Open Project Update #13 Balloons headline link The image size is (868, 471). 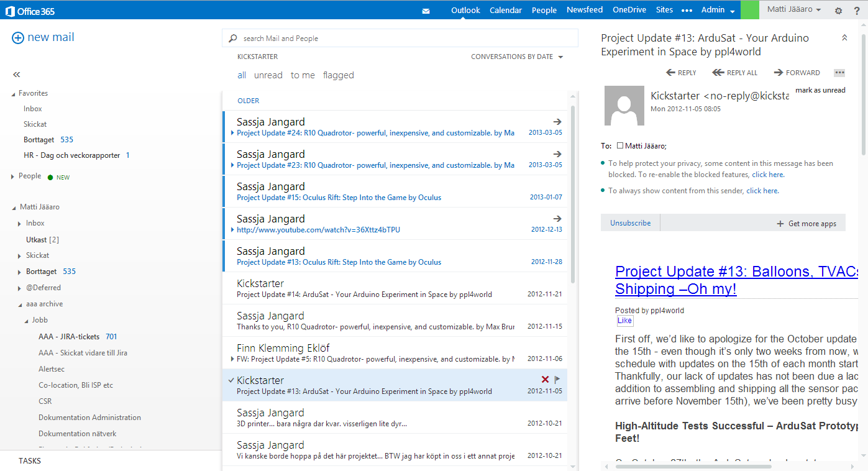click(x=737, y=280)
